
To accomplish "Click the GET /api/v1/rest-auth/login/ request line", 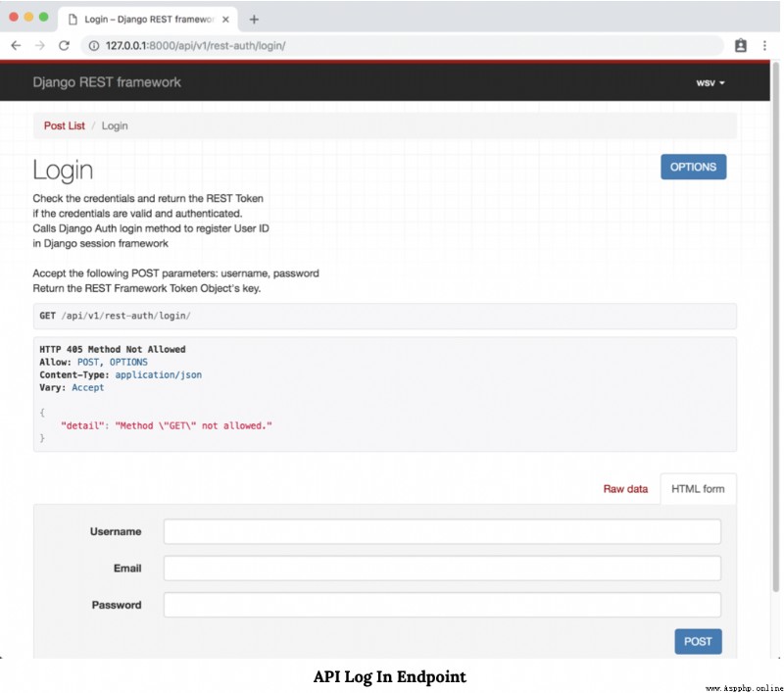I will (x=115, y=316).
